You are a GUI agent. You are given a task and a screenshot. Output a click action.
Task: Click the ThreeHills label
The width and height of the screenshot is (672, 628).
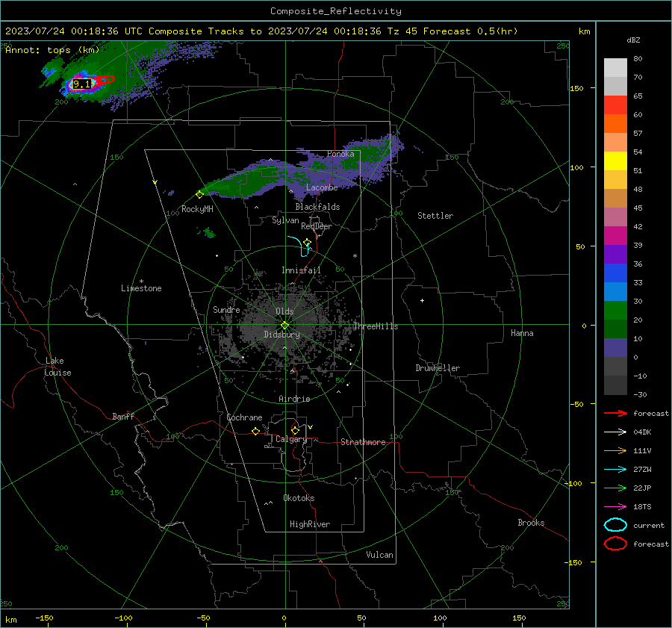point(376,326)
